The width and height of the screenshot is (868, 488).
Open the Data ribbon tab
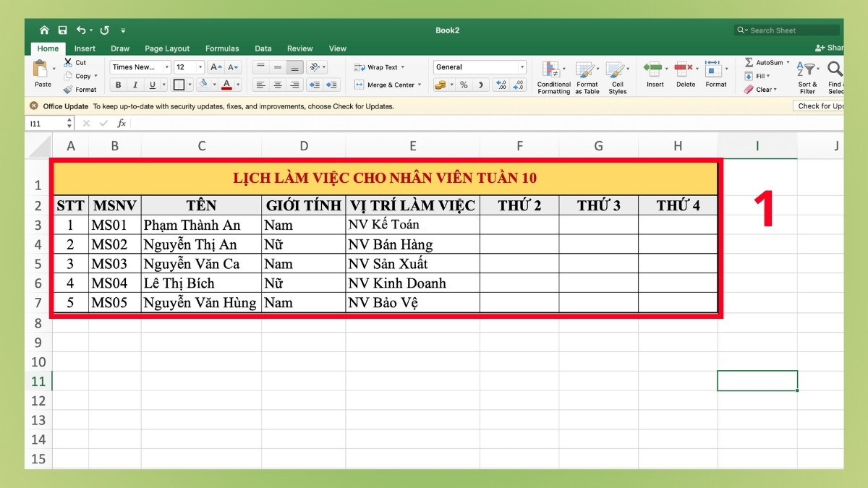click(x=263, y=48)
